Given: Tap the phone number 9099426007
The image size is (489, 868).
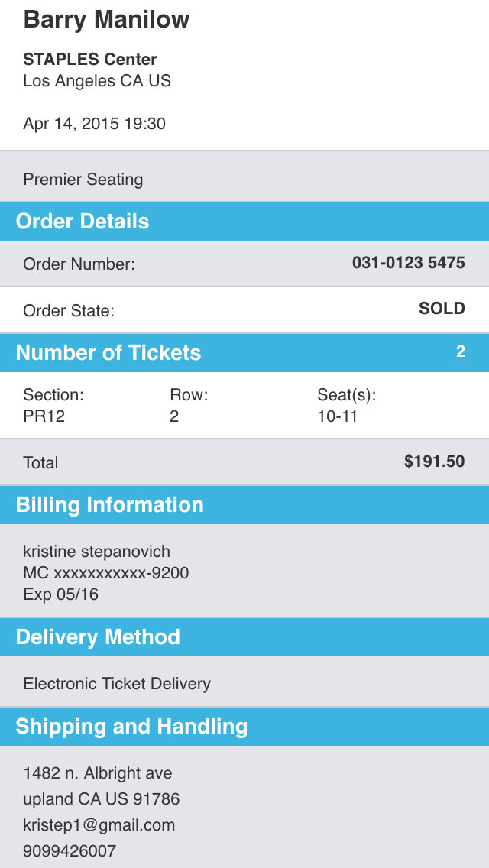Looking at the screenshot, I should (x=70, y=851).
